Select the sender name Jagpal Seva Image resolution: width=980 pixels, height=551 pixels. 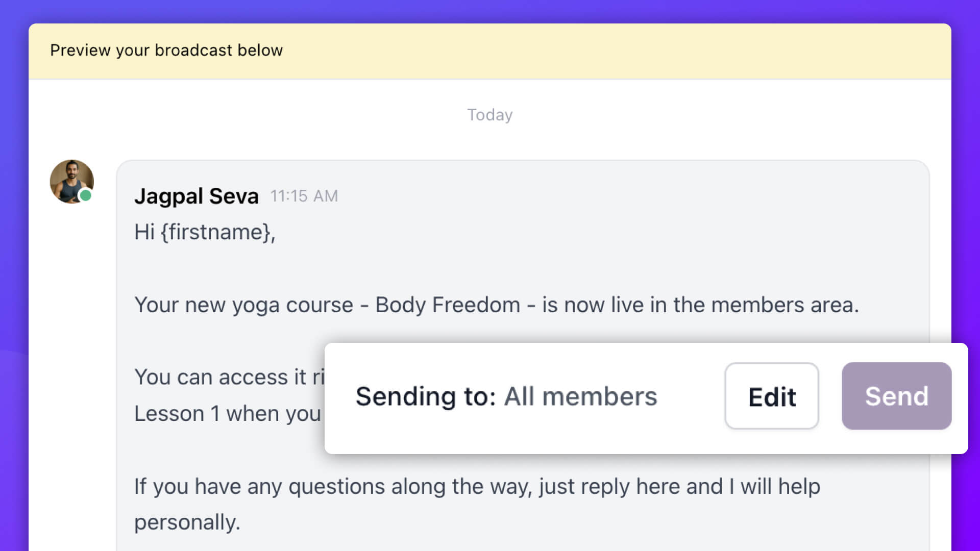197,195
